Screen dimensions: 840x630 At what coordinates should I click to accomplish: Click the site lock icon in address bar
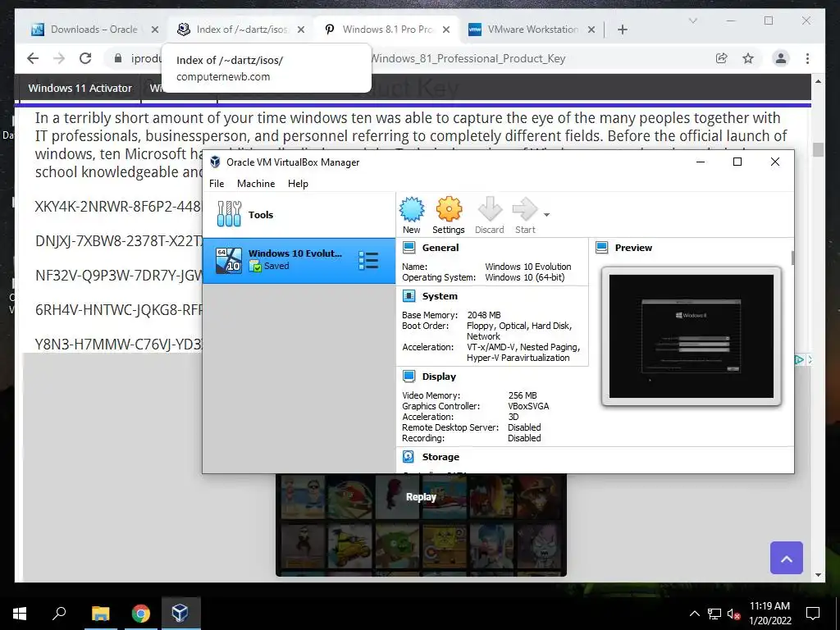point(118,58)
